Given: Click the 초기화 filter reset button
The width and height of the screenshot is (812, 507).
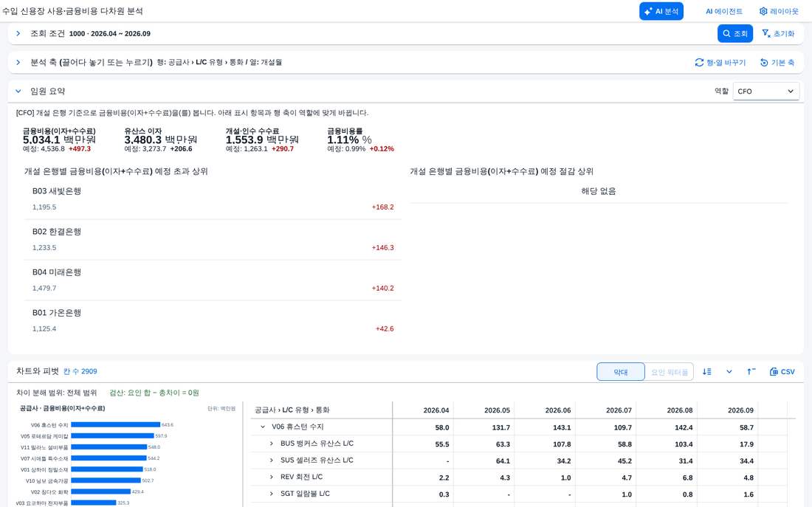Looking at the screenshot, I should tap(778, 34).
